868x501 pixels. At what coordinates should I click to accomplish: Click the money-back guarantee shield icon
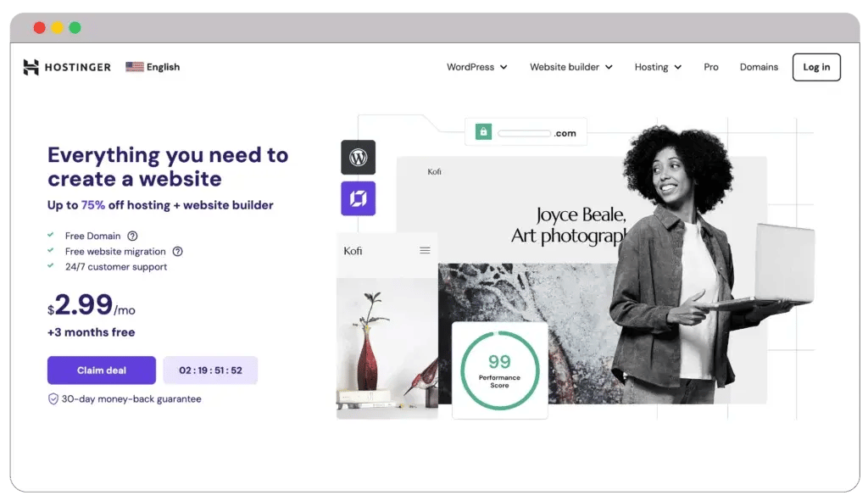coord(53,398)
